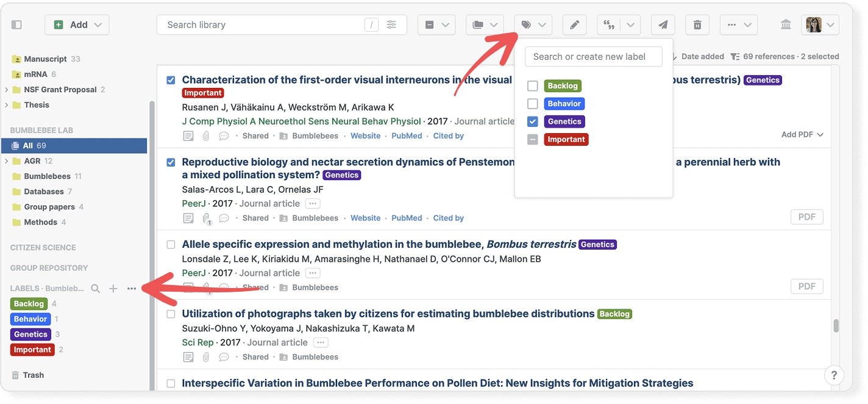Viewport: 868px width, 404px height.
Task: Expand the NSF Grant Proposal folder
Action: point(7,90)
